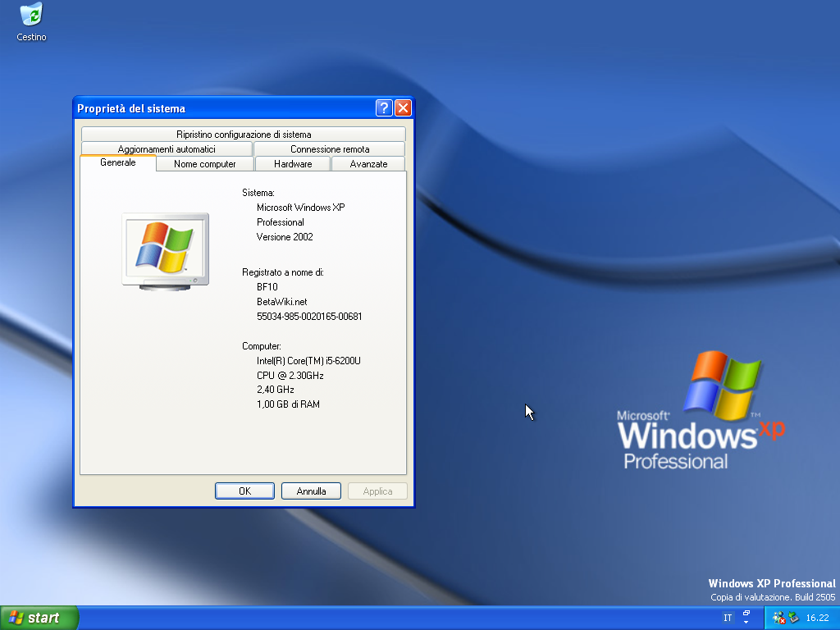840x630 pixels.
Task: Click the taskbar clock showing 16.22
Action: (x=817, y=618)
